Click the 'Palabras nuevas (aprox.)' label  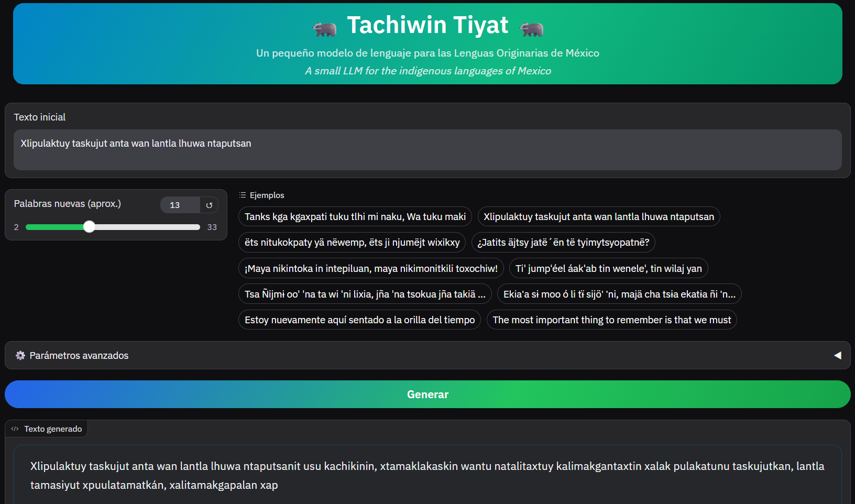pyautogui.click(x=67, y=203)
